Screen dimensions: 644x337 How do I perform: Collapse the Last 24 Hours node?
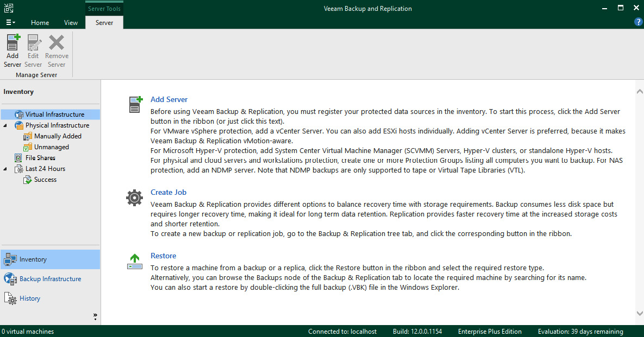pyautogui.click(x=5, y=169)
